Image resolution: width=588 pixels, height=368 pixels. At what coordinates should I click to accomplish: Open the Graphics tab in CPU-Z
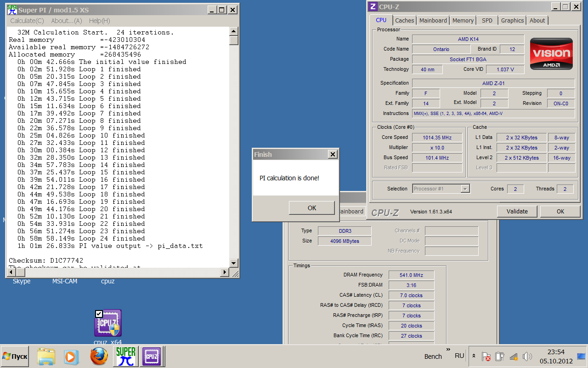point(512,20)
